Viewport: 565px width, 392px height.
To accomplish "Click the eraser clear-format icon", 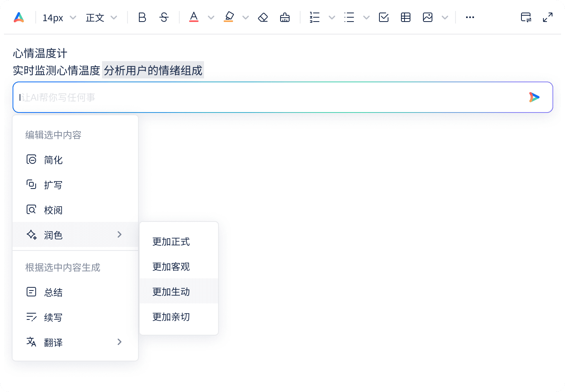I will point(263,17).
